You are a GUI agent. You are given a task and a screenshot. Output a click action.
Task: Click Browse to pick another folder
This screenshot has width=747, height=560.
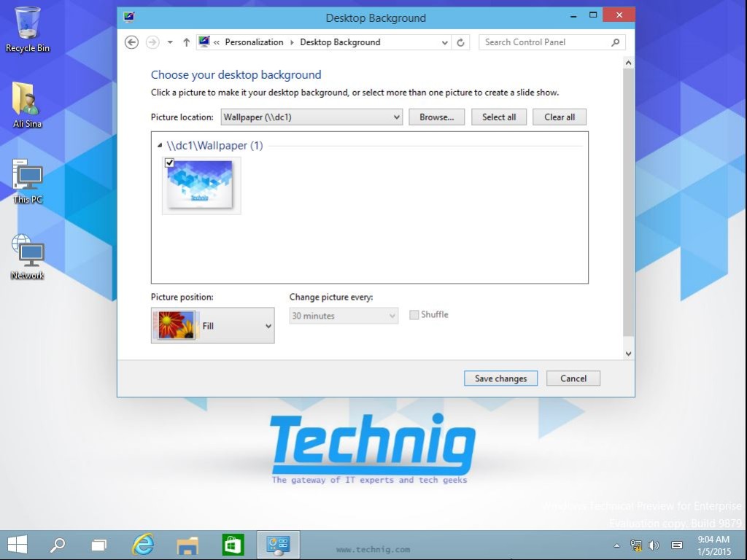[x=436, y=117]
